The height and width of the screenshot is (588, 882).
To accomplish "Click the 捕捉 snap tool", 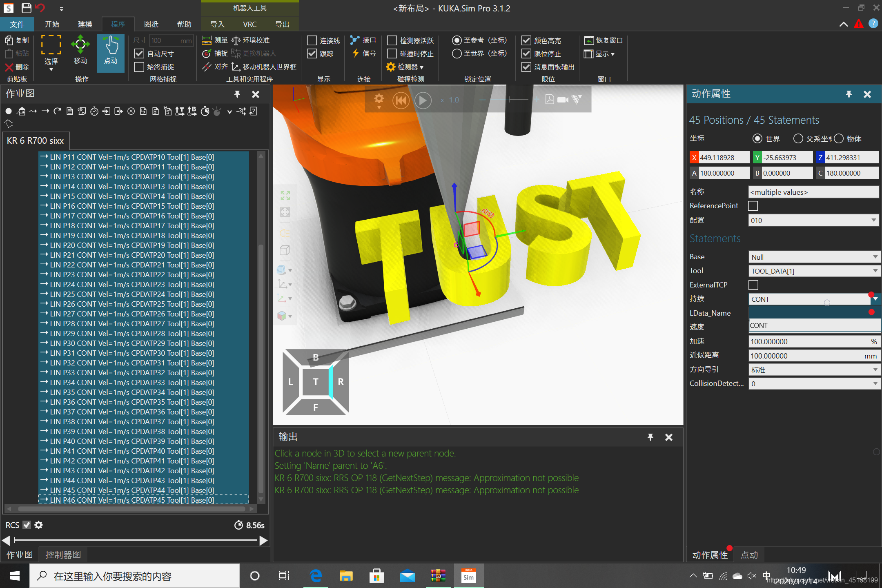I will [215, 53].
